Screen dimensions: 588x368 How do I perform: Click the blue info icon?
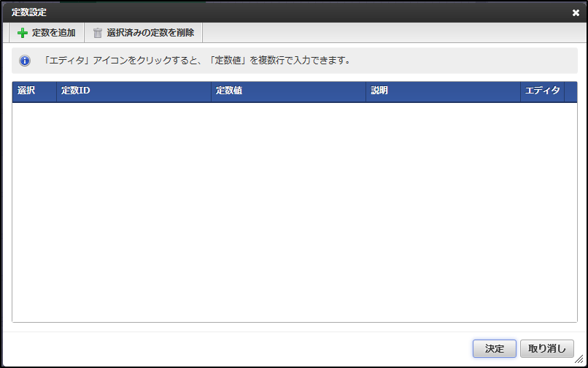[x=25, y=61]
